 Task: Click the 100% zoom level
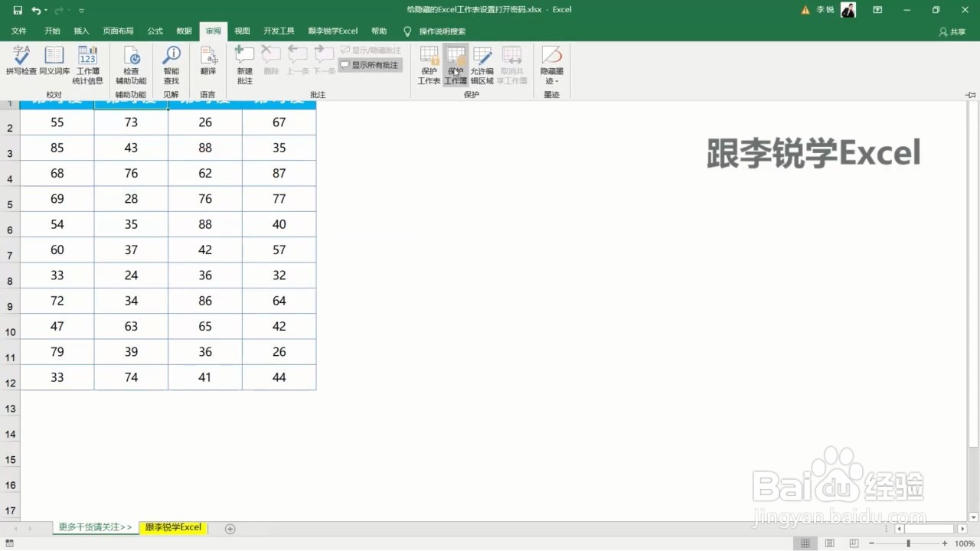tap(965, 543)
